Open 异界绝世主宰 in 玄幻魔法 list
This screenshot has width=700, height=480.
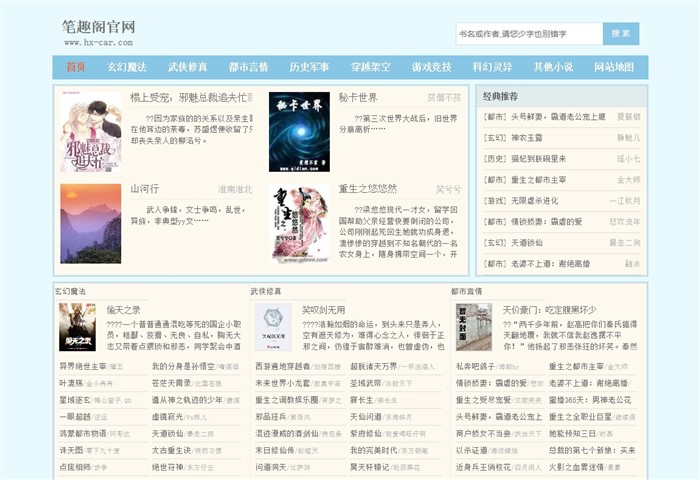83,367
